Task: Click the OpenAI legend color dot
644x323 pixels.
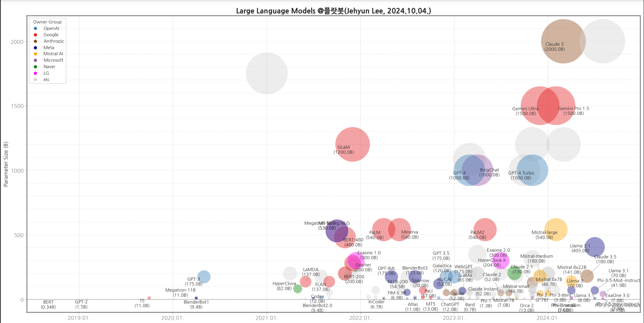Action: [35, 28]
